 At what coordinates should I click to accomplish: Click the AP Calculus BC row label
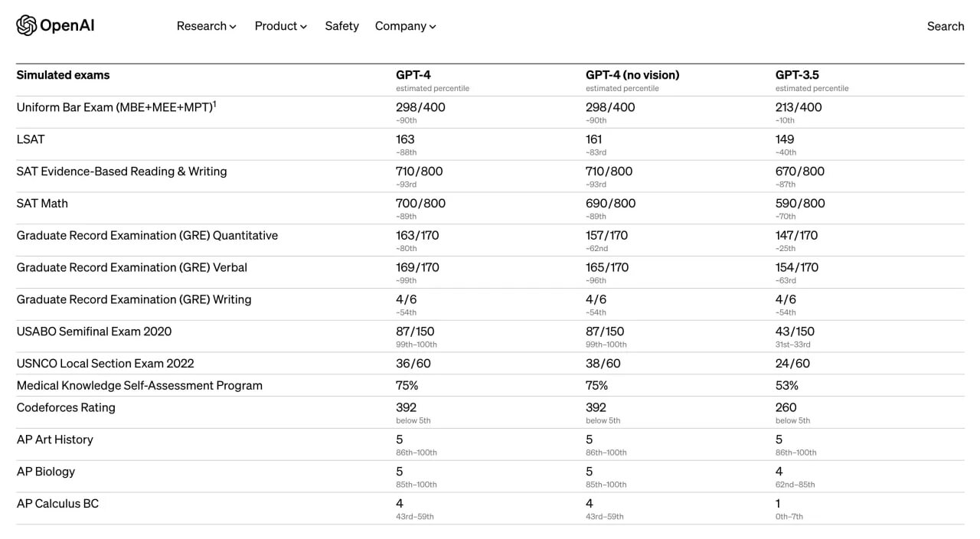pos(57,504)
